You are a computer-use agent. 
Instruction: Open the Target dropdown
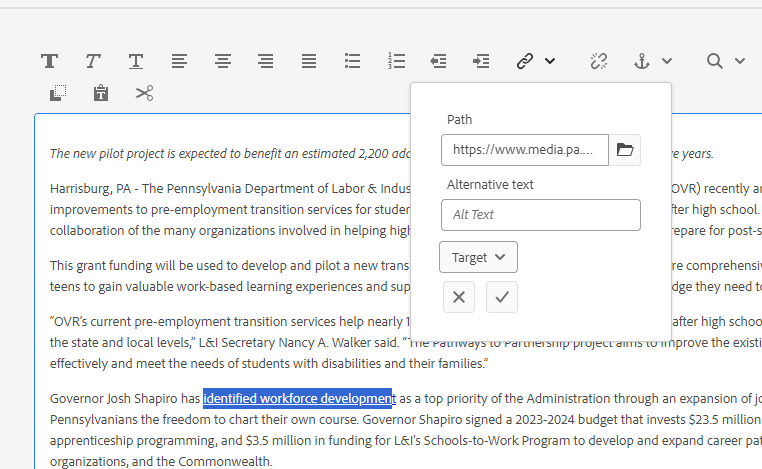click(x=478, y=257)
